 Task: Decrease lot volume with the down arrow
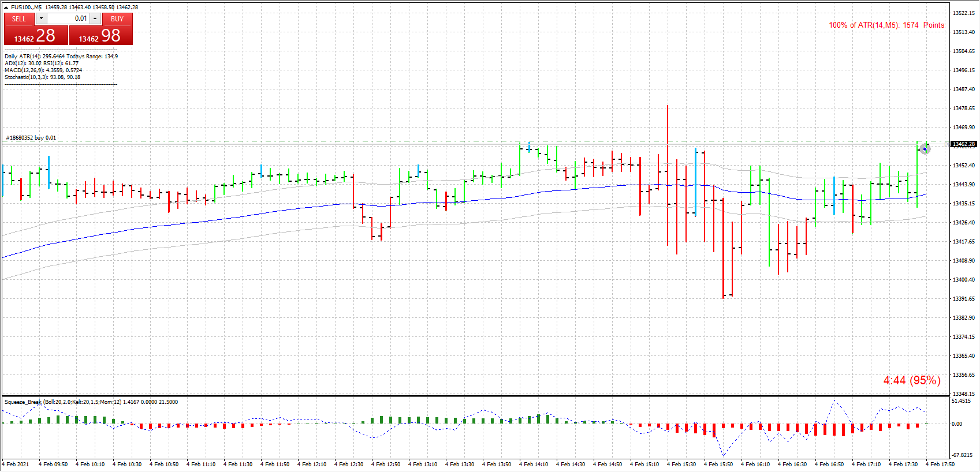[x=41, y=19]
